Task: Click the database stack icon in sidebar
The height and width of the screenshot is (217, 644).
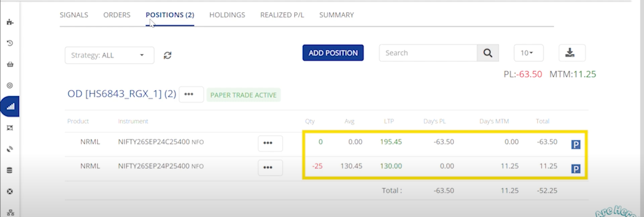Action: [9, 171]
